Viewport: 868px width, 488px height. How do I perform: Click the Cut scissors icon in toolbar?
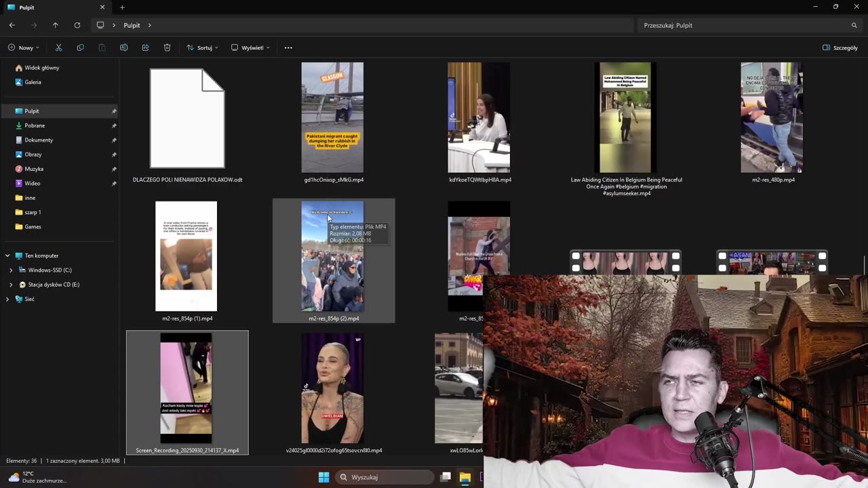(x=58, y=47)
